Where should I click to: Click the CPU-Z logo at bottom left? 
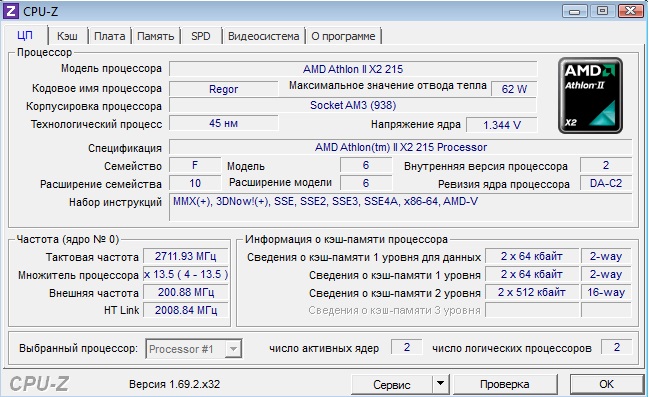[39, 384]
